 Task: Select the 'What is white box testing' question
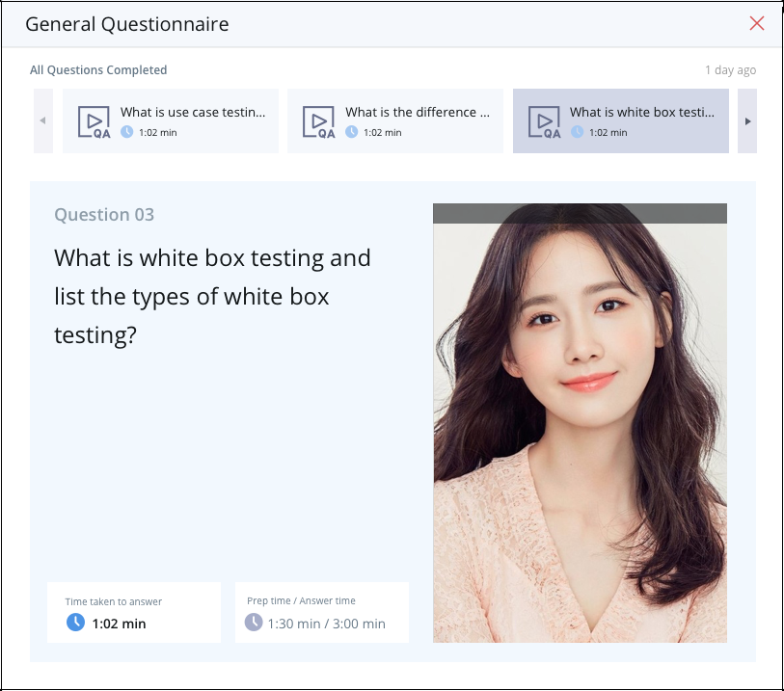pos(641,113)
